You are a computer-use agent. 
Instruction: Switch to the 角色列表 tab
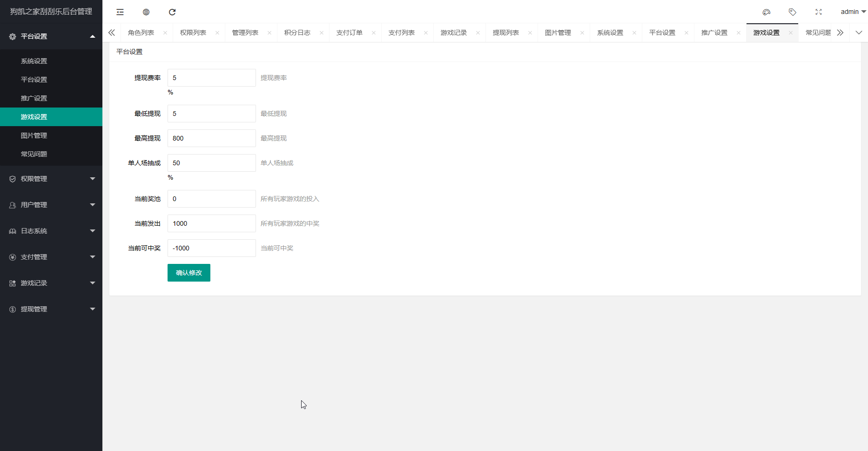[141, 33]
